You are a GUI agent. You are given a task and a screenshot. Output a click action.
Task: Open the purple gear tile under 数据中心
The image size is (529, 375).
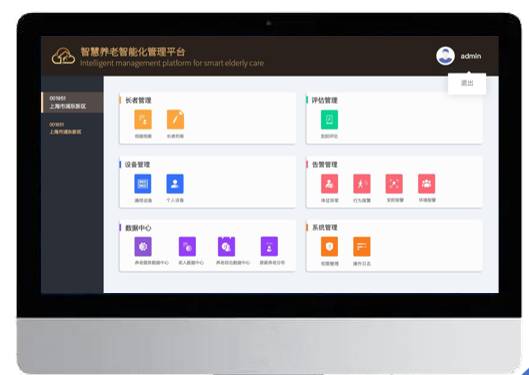pyautogui.click(x=143, y=247)
